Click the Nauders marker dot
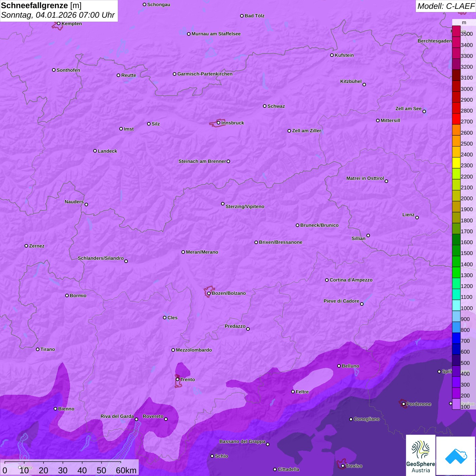 pos(86,205)
